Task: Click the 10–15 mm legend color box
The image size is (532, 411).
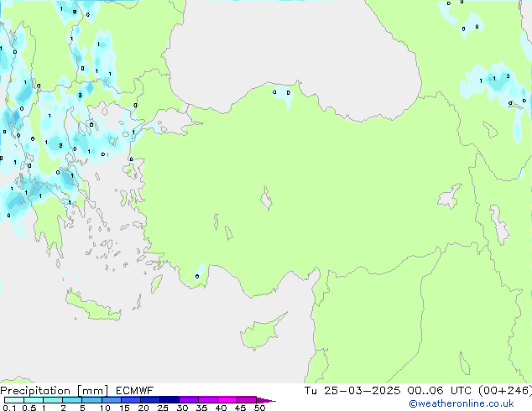Action: point(112,400)
